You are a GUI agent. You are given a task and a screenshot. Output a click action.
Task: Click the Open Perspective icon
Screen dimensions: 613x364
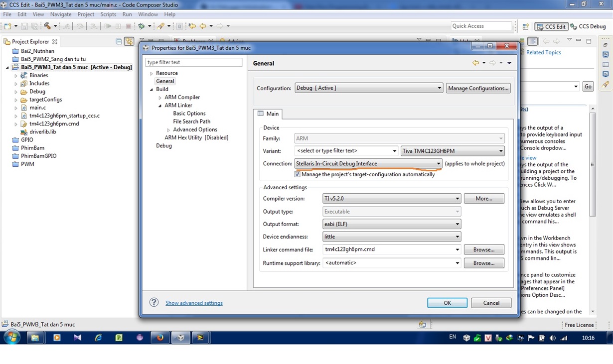[525, 27]
